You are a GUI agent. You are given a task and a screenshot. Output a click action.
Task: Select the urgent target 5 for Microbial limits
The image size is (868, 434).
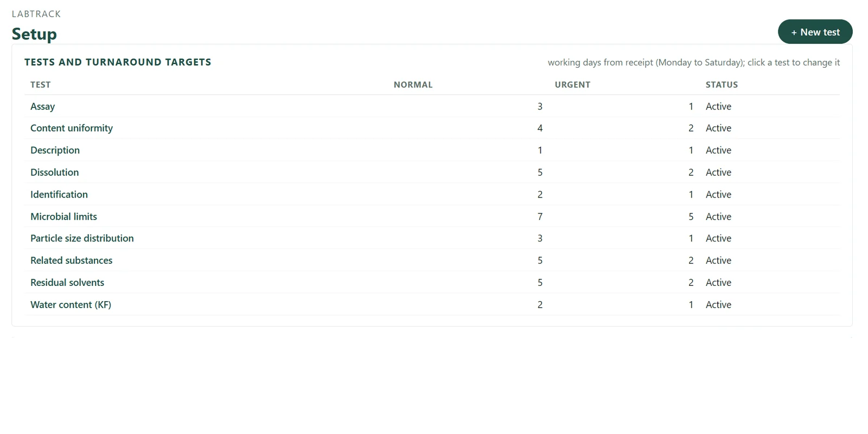pos(691,216)
